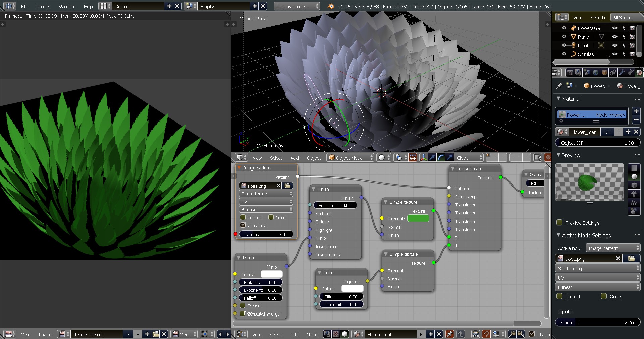Open the Constraints tab (chain link icon)

613,72
